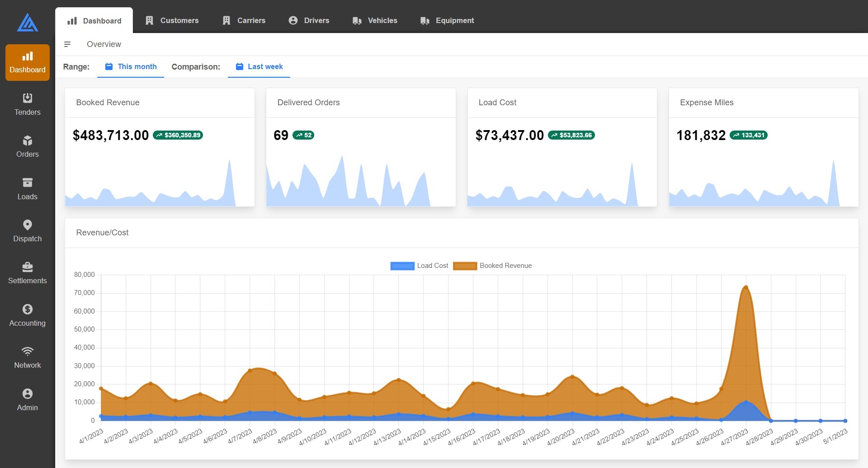Open the Settlements briefcase icon
868x468 pixels.
pyautogui.click(x=28, y=267)
